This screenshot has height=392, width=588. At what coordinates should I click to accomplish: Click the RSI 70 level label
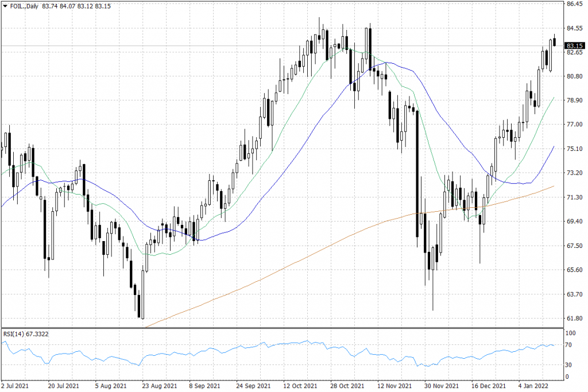(x=569, y=346)
